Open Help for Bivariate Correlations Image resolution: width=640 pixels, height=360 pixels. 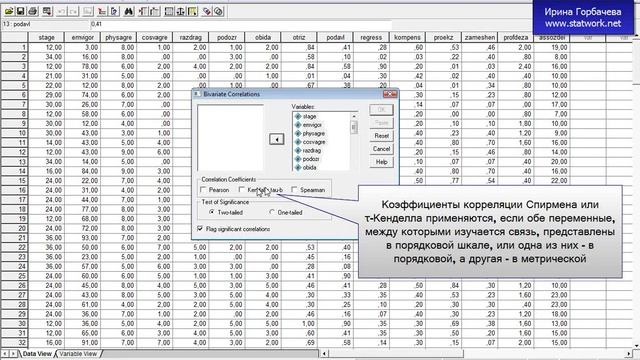click(381, 162)
